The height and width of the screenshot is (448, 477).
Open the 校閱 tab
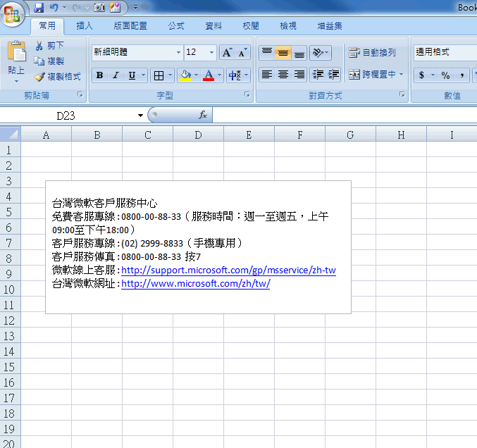click(251, 26)
